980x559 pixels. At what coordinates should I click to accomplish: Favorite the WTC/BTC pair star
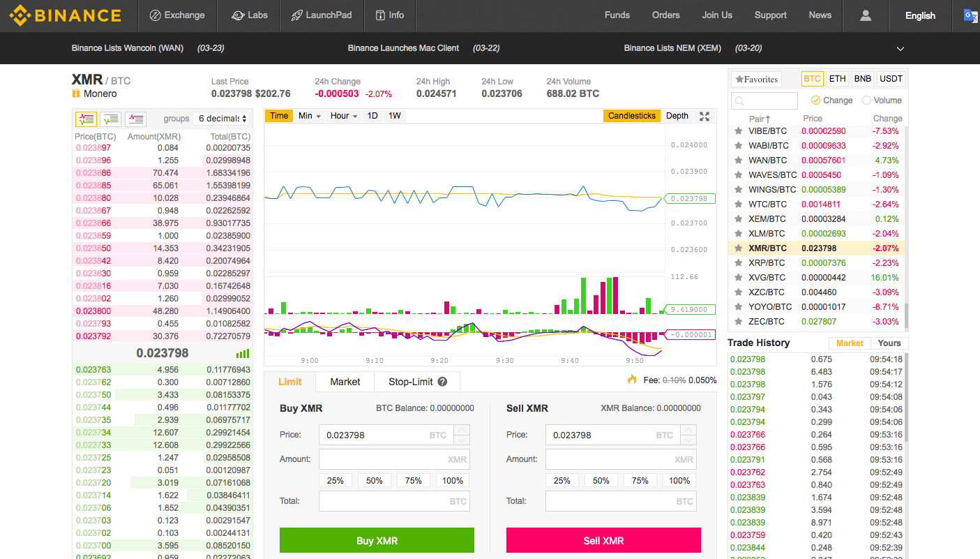coord(738,204)
